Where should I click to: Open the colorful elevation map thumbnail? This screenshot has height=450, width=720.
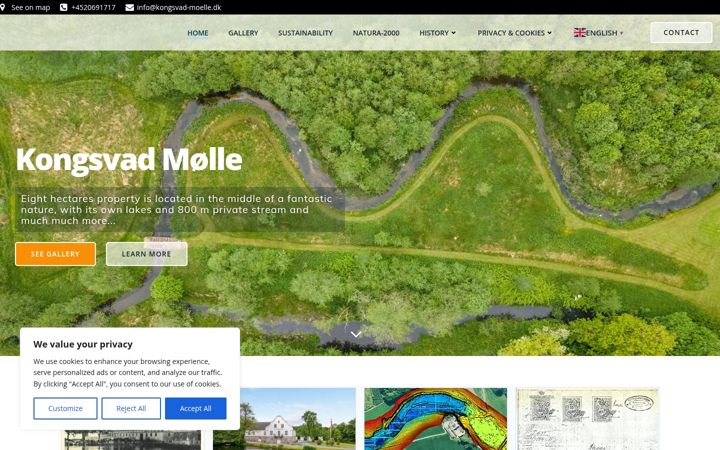pos(435,419)
